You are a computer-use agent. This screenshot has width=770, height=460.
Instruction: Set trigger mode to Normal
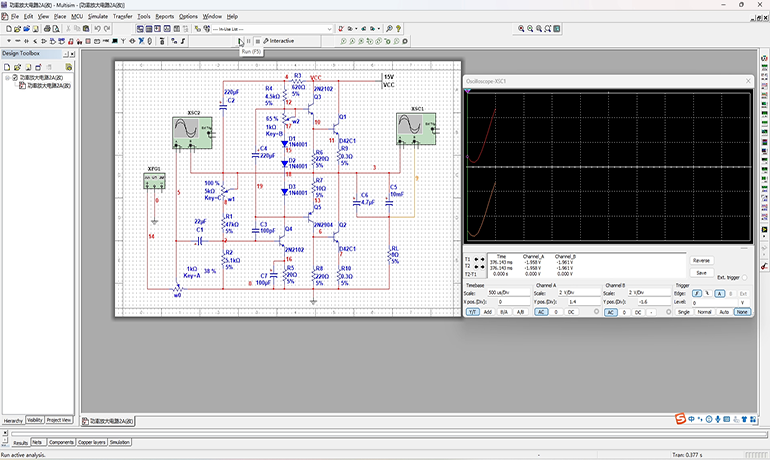[704, 312]
